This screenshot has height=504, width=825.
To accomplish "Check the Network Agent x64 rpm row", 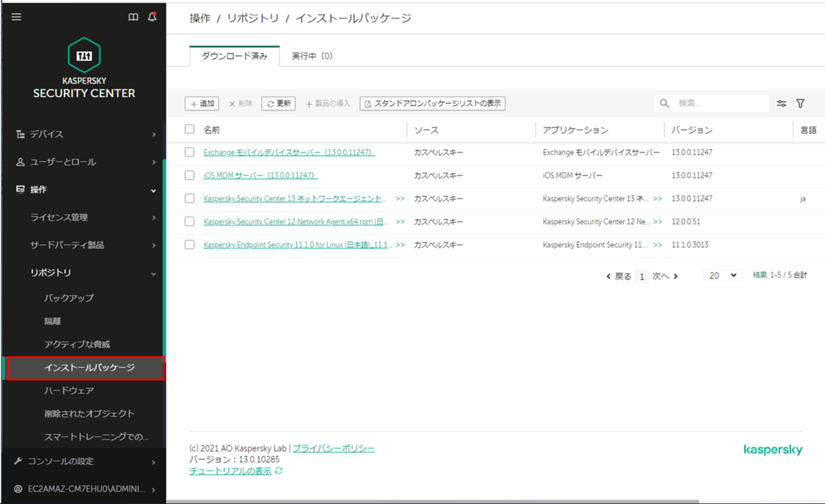I will (190, 222).
